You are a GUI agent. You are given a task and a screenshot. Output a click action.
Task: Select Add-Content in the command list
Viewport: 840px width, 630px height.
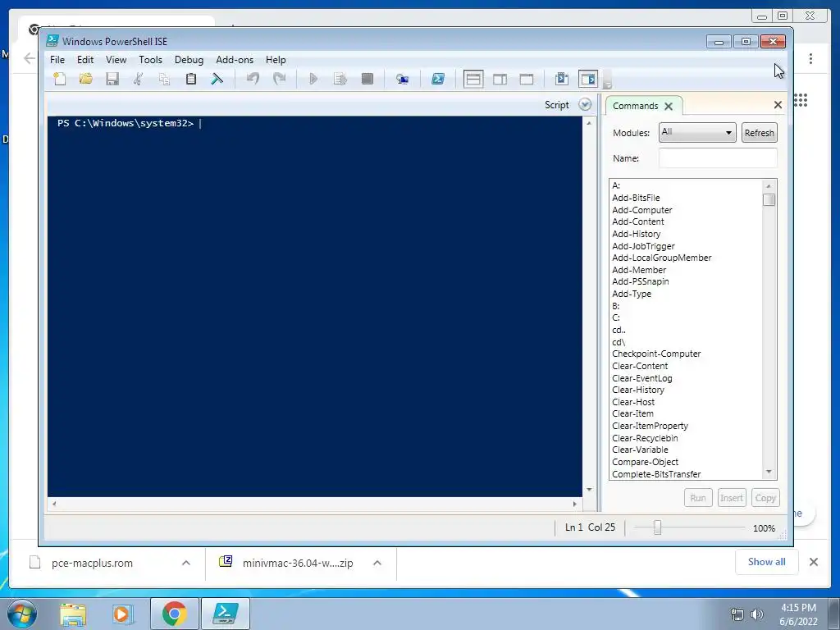[x=638, y=221]
